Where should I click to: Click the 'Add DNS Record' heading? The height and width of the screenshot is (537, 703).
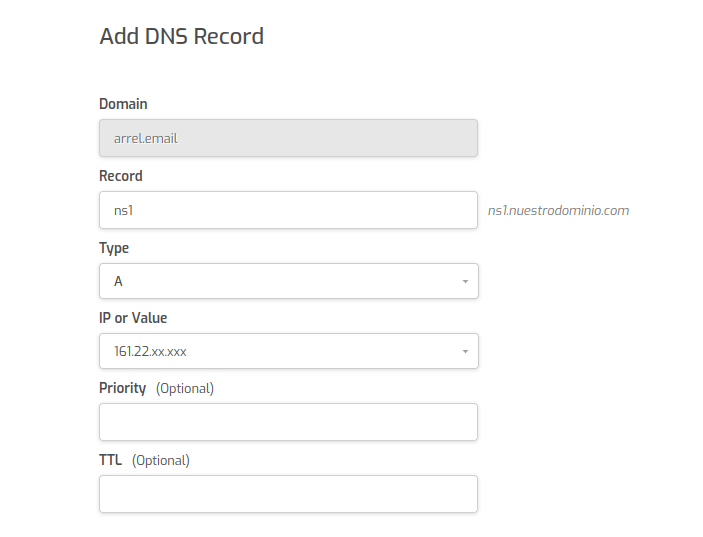[x=181, y=37]
